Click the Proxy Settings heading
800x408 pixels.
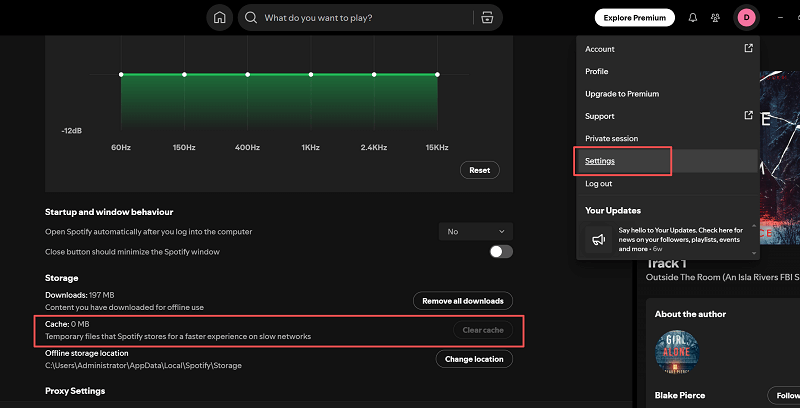point(75,391)
